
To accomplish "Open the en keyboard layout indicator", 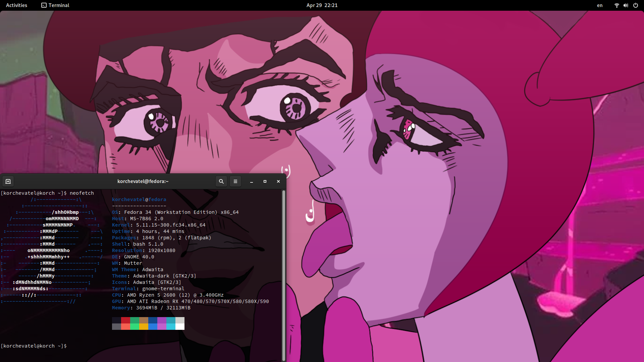I will click(x=600, y=5).
